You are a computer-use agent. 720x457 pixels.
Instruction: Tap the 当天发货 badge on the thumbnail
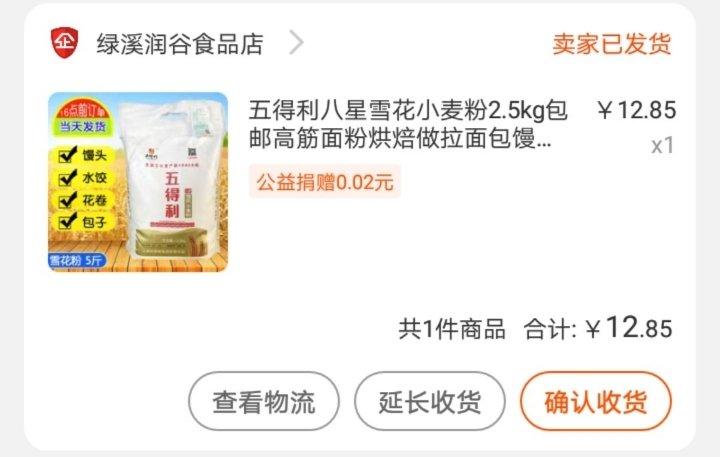coord(83,126)
